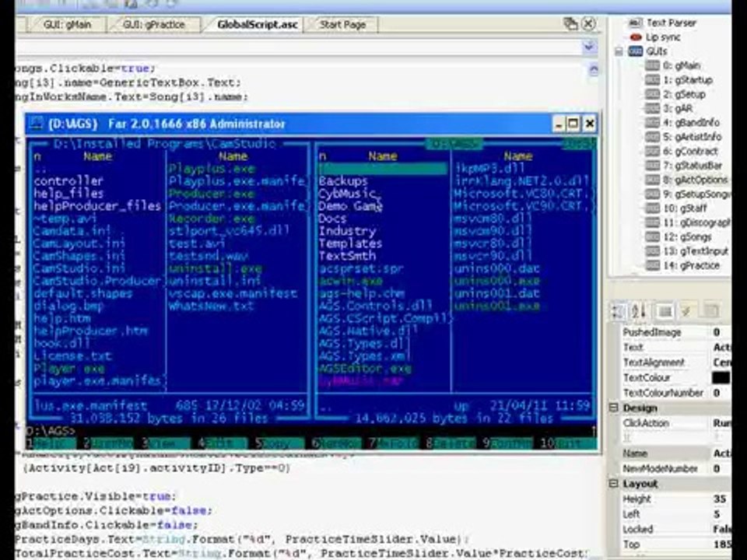The image size is (747, 560).
Task: Click the icon beside 3: gAR
Action: click(652, 108)
